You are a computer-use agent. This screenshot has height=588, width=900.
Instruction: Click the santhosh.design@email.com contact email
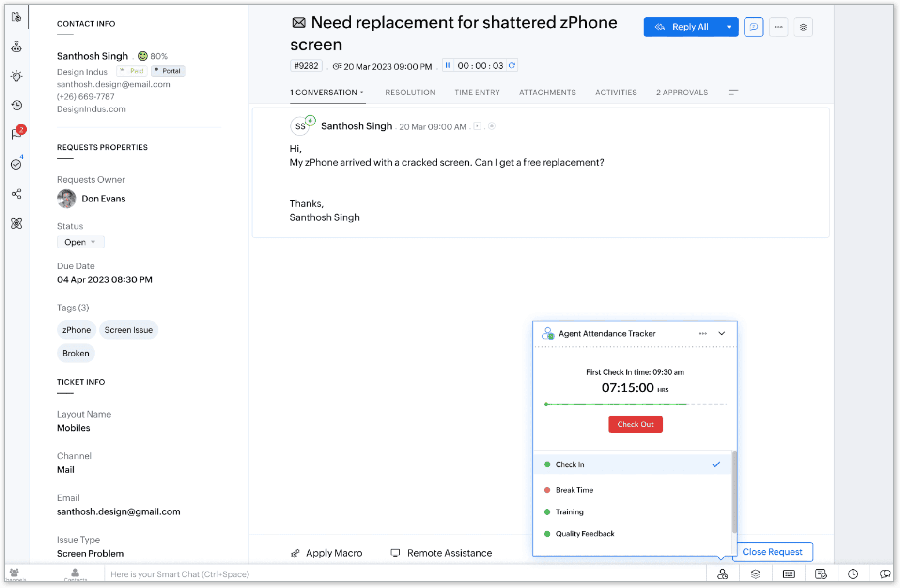click(113, 84)
